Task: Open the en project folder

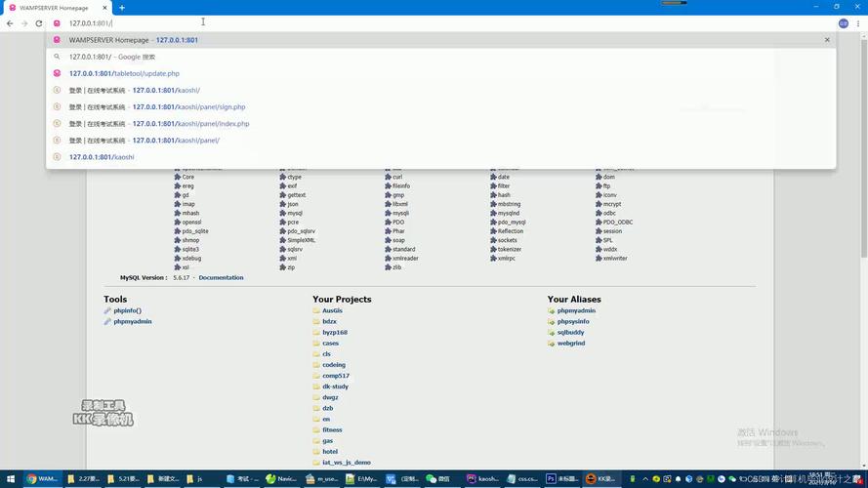Action: [326, 419]
